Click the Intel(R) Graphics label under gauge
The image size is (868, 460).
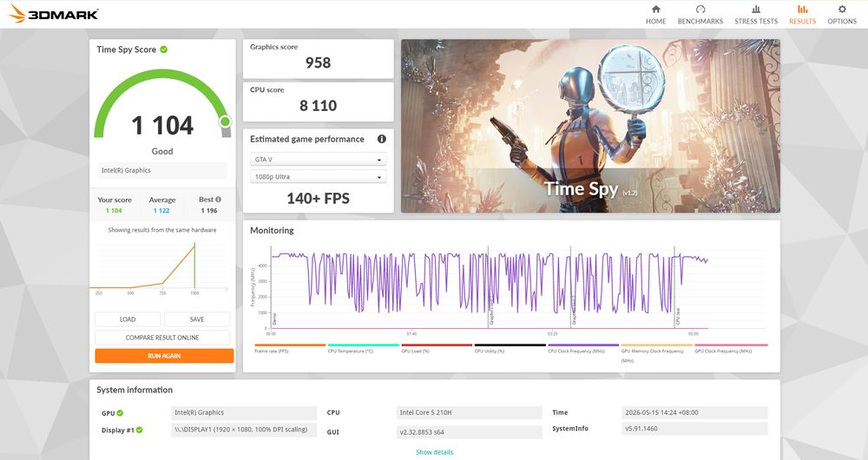pos(162,170)
